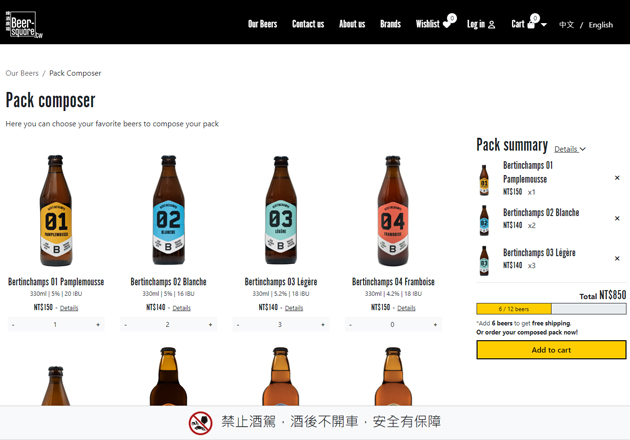View Details of Bertinchamps 01 Pamplemousse
Viewport: 630px width, 440px height.
pyautogui.click(x=69, y=308)
